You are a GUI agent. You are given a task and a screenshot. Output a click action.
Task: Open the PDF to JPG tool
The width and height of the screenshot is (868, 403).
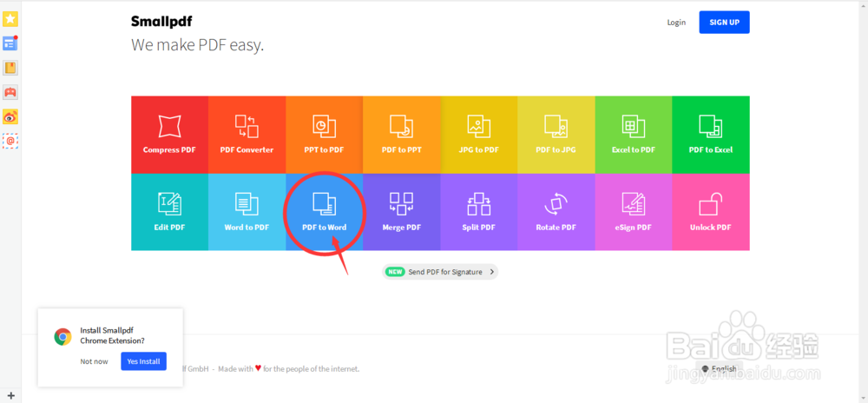tap(556, 135)
